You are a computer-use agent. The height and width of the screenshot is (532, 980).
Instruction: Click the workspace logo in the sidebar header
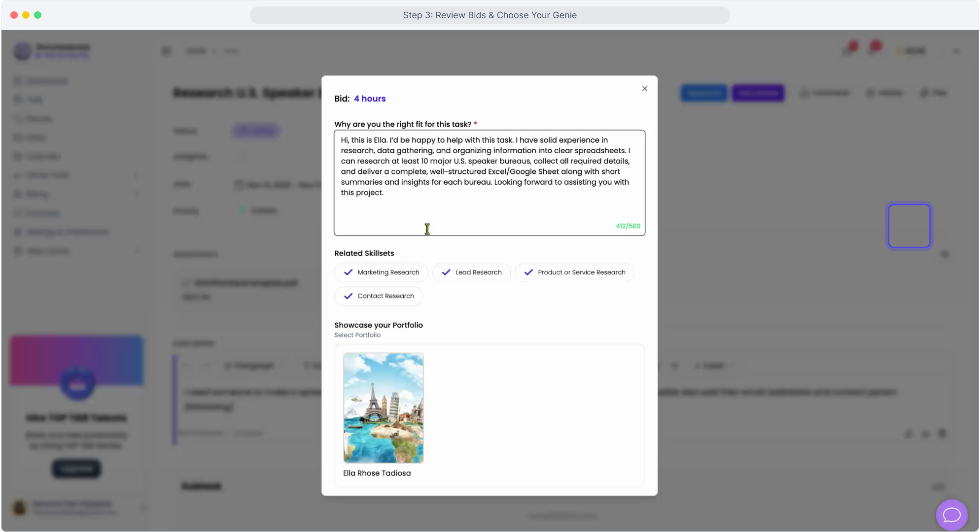22,51
